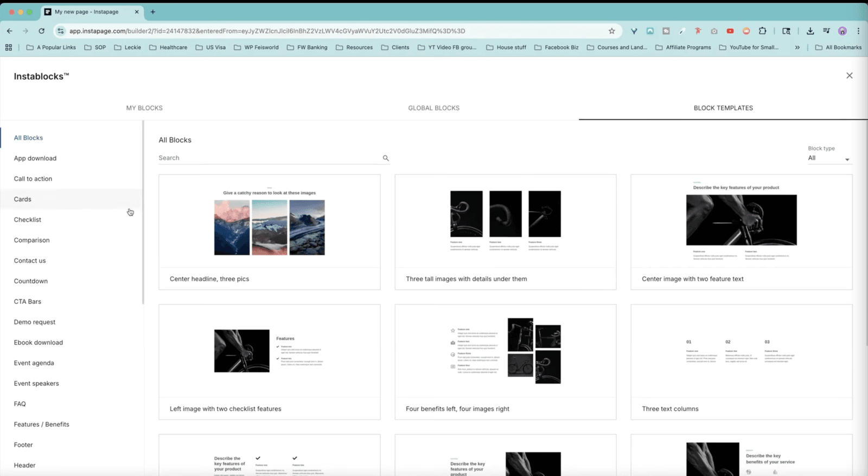
Task: Open the US Visa bookmark folder
Action: point(210,47)
